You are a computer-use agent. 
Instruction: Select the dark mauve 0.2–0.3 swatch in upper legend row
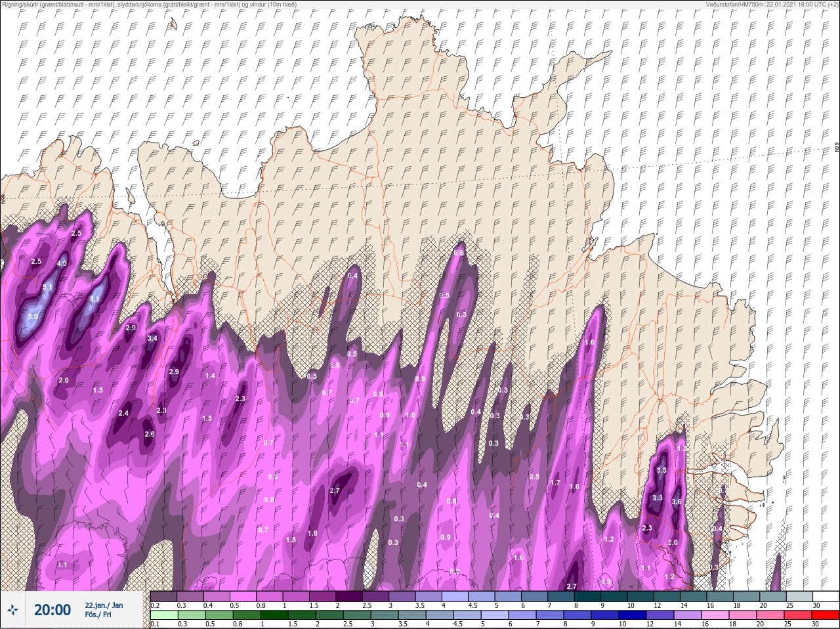pos(165,596)
